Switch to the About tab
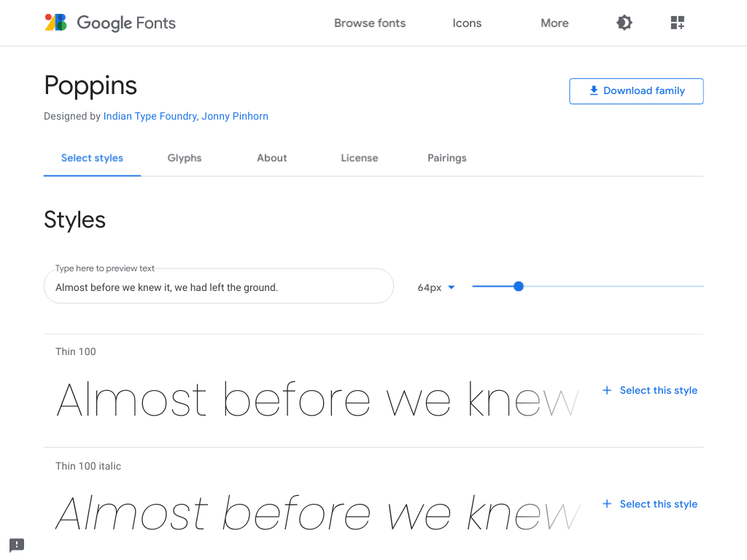Screen dimensions: 747x560 [x=272, y=157]
